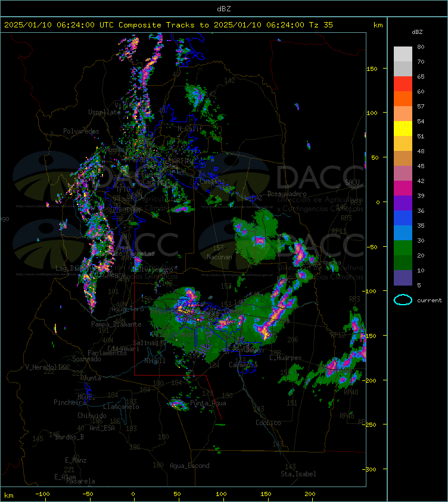
Task: Select the gold 51-48 dBZ legend swatch
Action: (403, 144)
